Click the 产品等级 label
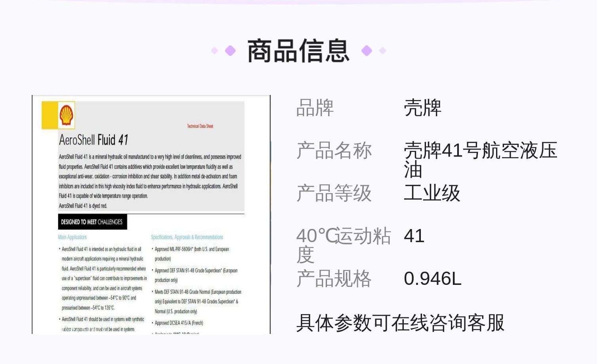 coord(334,193)
